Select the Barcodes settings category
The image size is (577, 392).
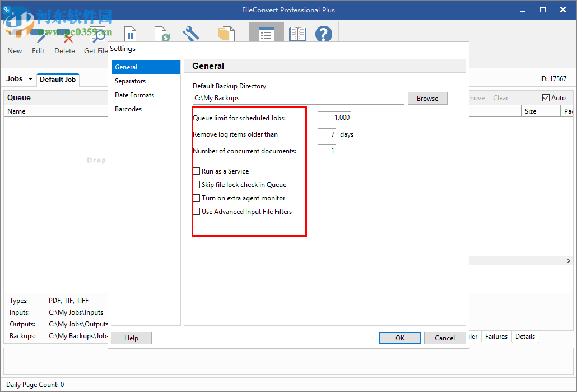[x=129, y=109]
